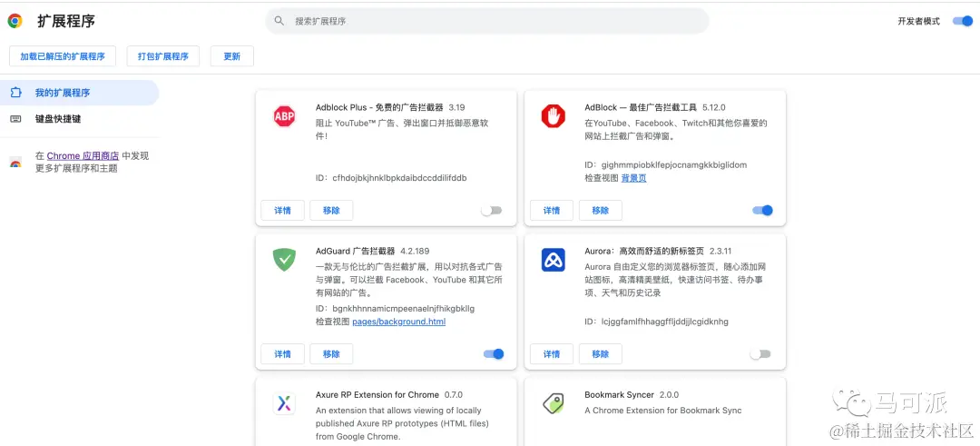Focus the 搜索扩展程序 search field
The width and height of the screenshot is (980, 446).
click(487, 21)
